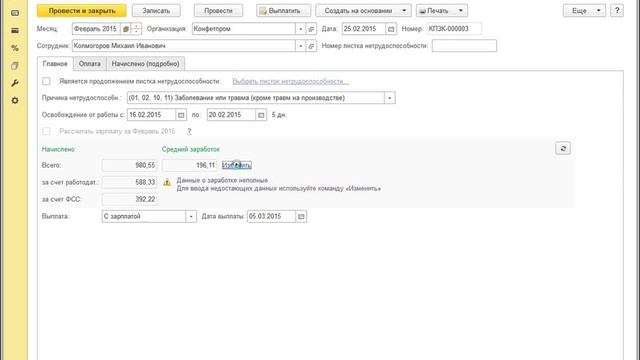Step the month value with spinner arrows
The image size is (640, 360).
(x=136, y=29)
